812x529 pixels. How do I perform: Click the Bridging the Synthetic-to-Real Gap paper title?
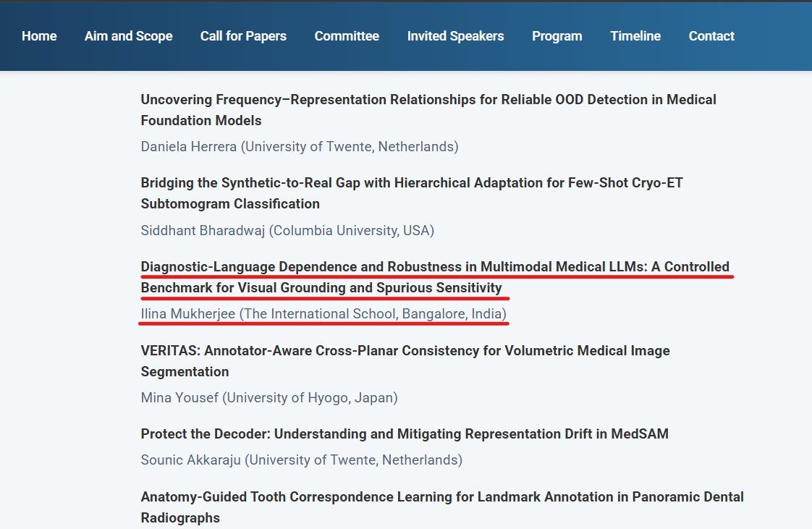412,193
